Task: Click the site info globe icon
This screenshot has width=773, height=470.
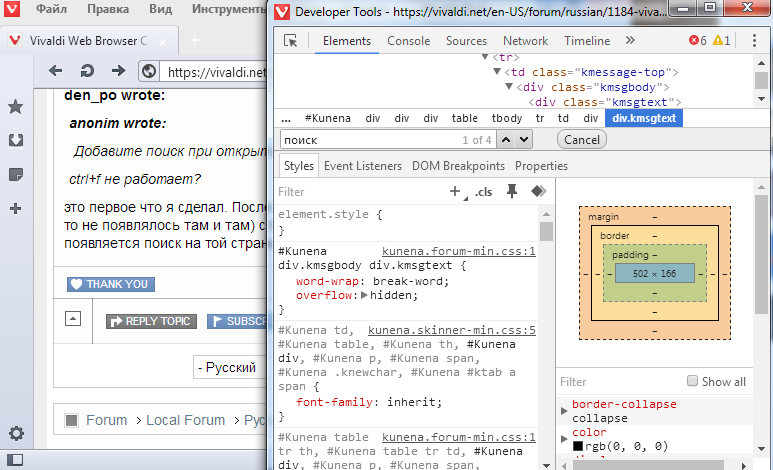Action: 148,72
